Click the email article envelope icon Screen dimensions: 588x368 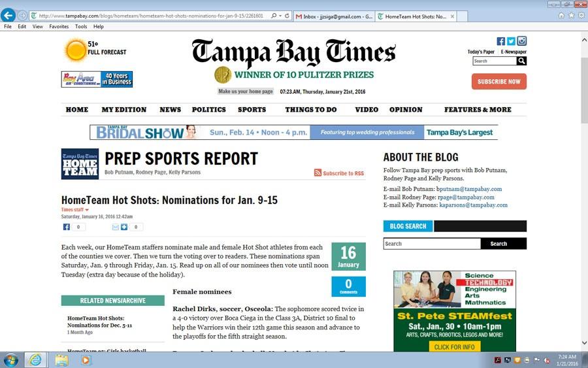coord(116,227)
